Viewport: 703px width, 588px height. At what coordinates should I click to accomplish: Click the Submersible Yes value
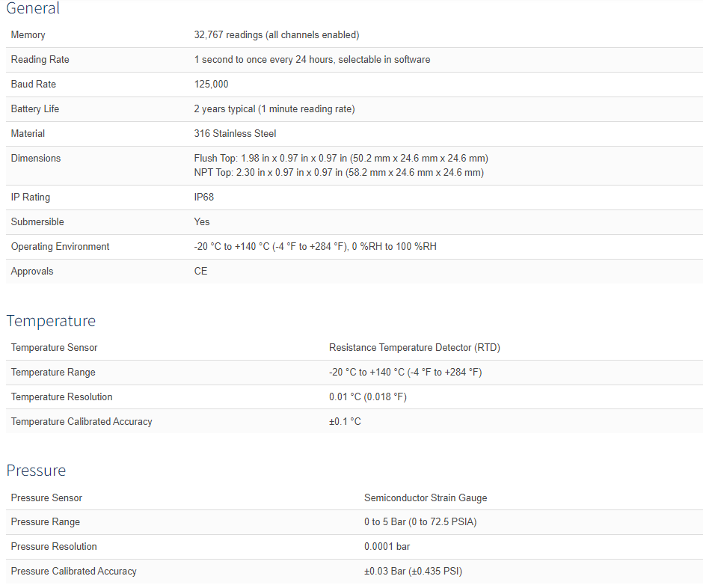pos(202,222)
